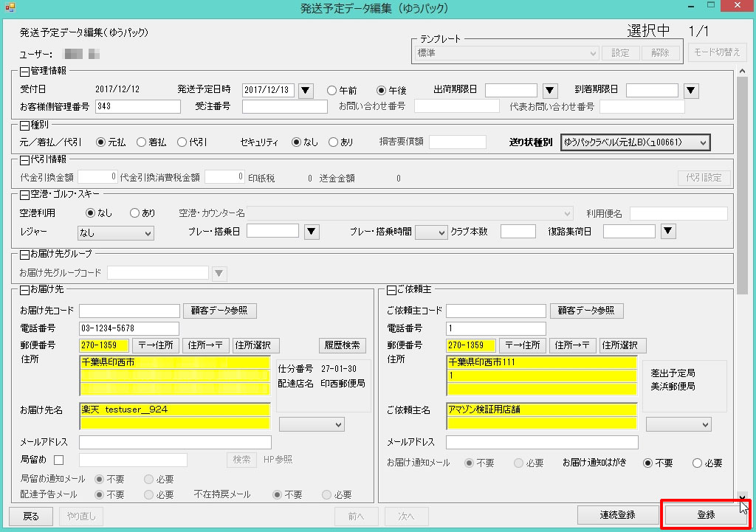Click the 登録 button
Viewport: 756px width, 532px height.
click(x=706, y=515)
